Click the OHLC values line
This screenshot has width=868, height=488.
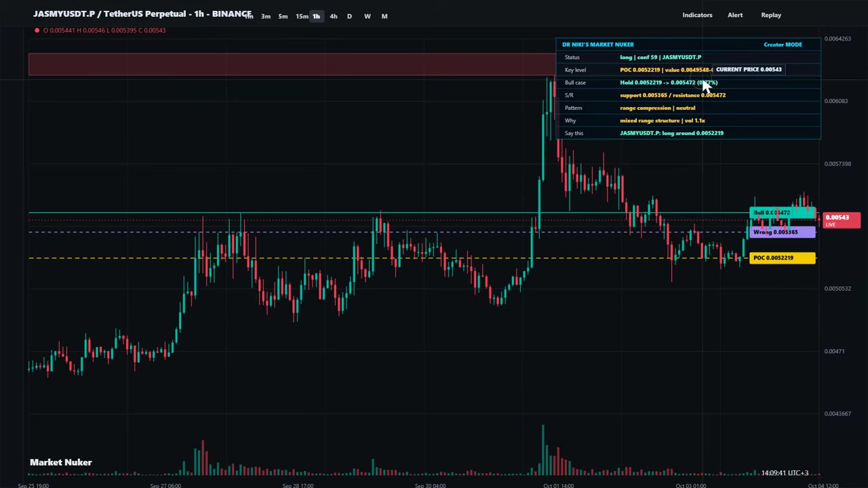pos(104,30)
